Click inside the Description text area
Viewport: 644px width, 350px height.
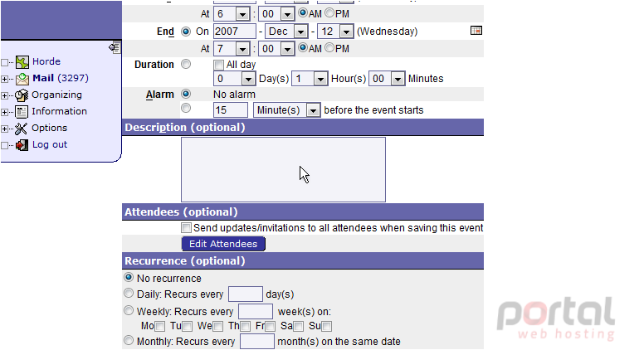tap(283, 169)
